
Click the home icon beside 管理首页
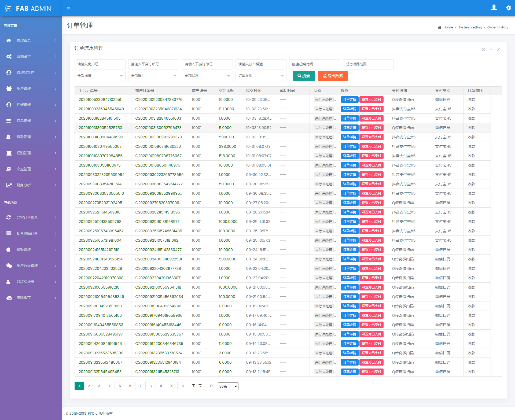[9, 40]
